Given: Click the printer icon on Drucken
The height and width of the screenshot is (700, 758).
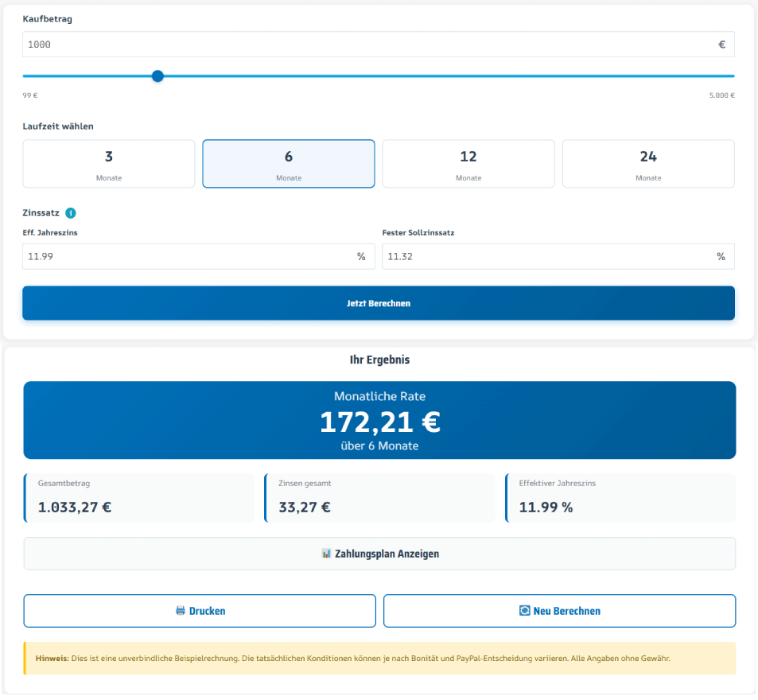Looking at the screenshot, I should click(x=181, y=611).
